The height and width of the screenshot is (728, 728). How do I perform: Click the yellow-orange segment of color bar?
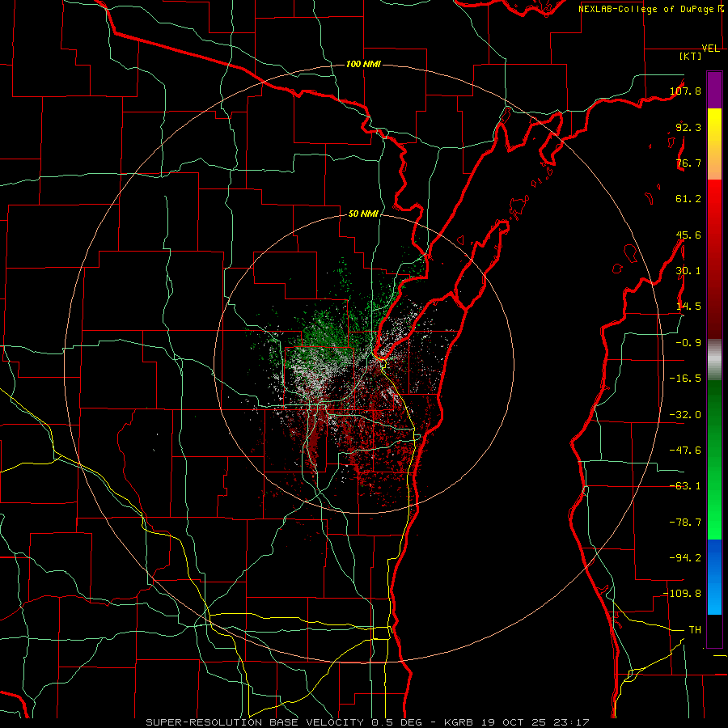714,144
